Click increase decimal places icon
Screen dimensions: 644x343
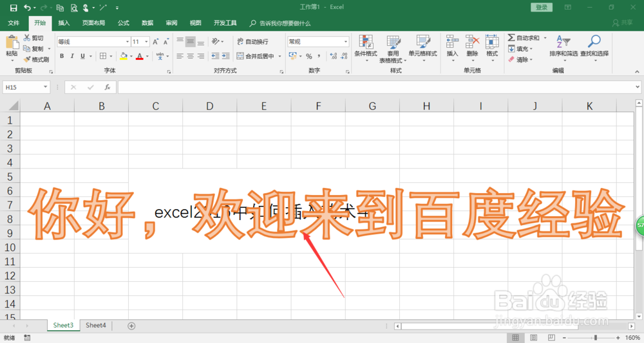tap(334, 56)
